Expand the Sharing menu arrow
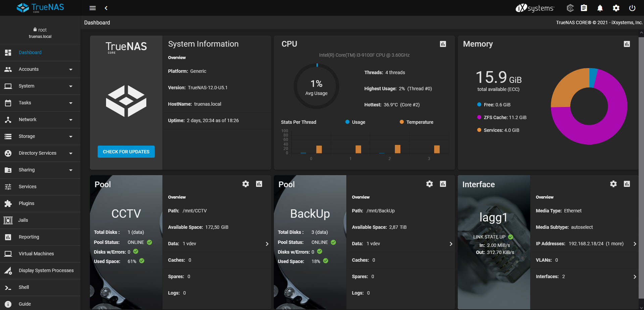Viewport: 644px width, 310px height. coord(71,170)
